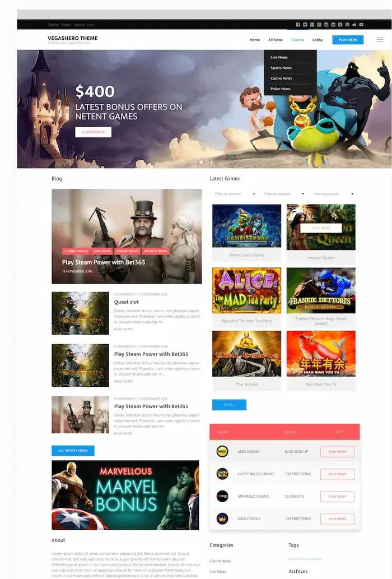Open the Casino link in top bar
The height and width of the screenshot is (579, 392).
[x=53, y=25]
